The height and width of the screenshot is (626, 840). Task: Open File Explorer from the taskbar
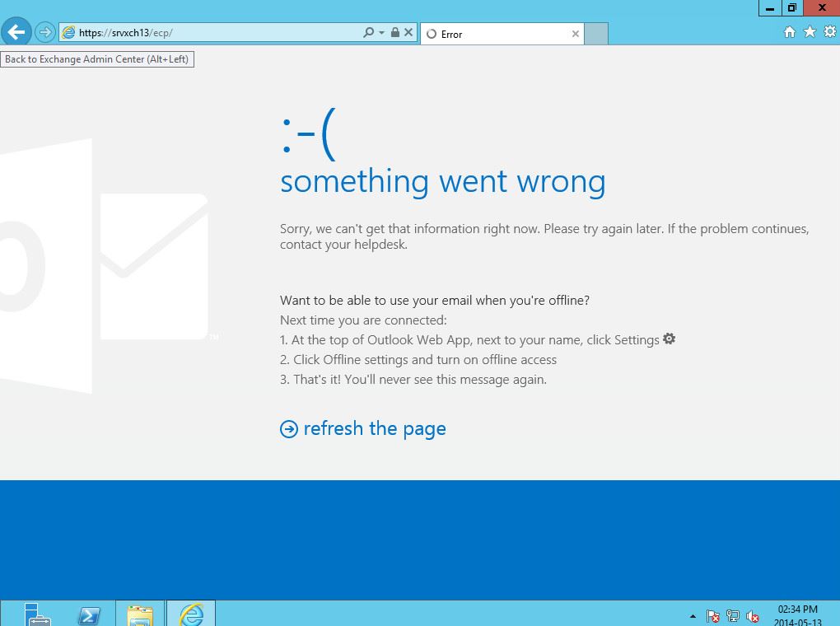(x=140, y=614)
